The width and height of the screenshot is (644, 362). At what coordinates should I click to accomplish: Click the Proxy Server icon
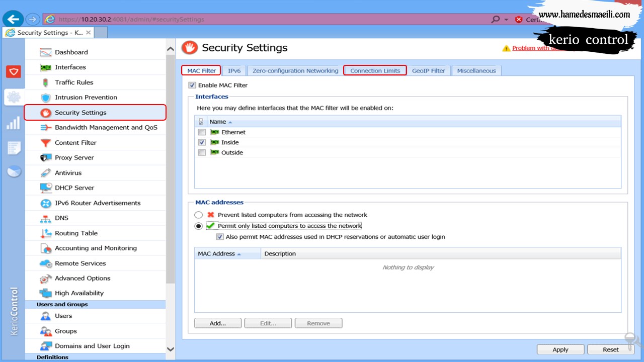click(x=46, y=158)
